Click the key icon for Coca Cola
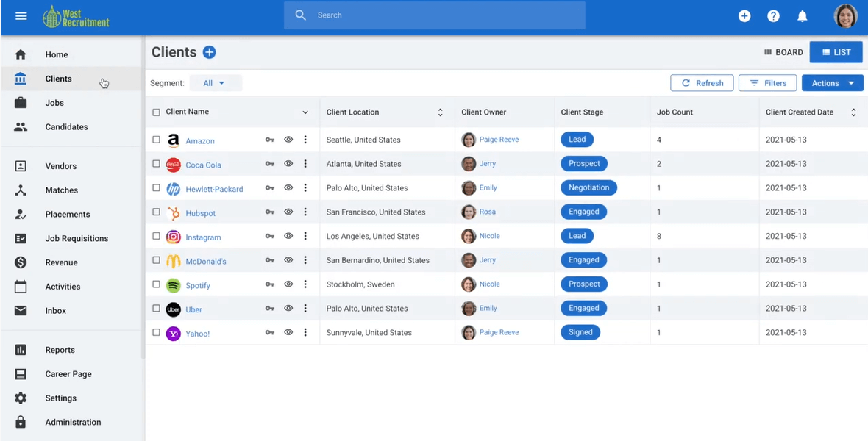Image resolution: width=868 pixels, height=441 pixels. pos(269,164)
